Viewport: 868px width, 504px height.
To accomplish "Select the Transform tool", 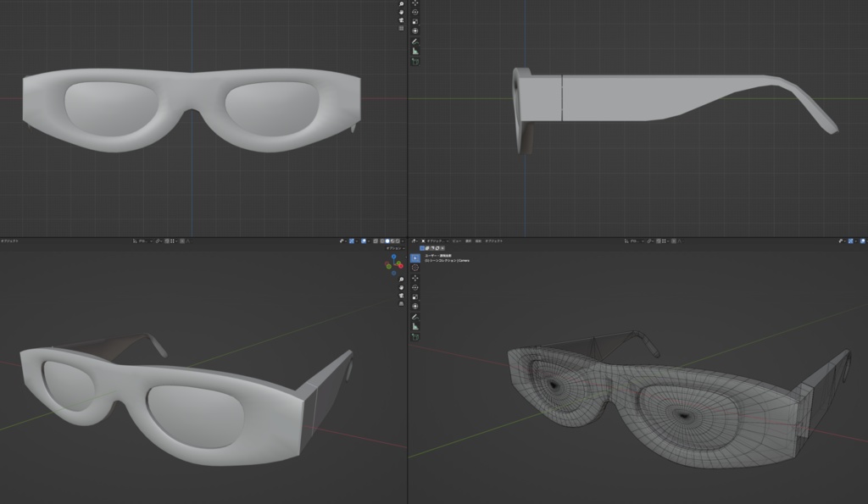I will 415,304.
